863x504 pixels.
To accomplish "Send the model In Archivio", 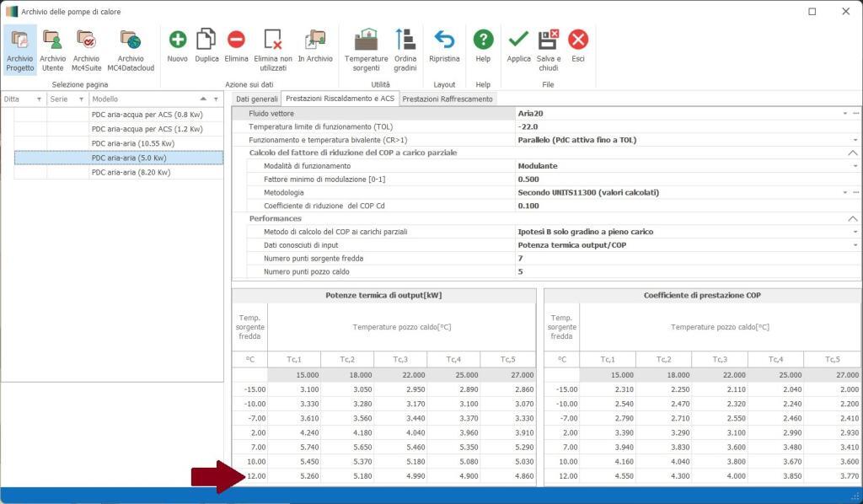I will 315,46.
